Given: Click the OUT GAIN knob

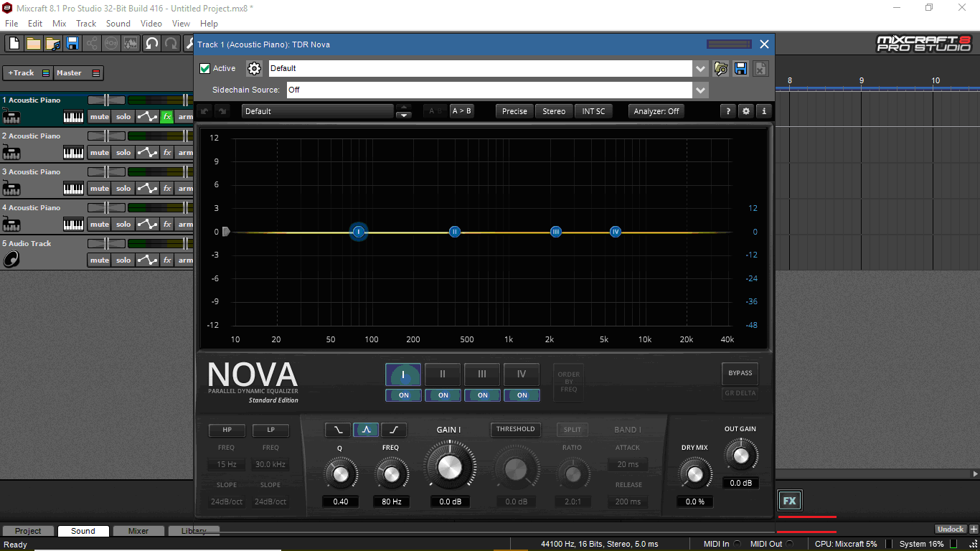Looking at the screenshot, I should tap(741, 456).
